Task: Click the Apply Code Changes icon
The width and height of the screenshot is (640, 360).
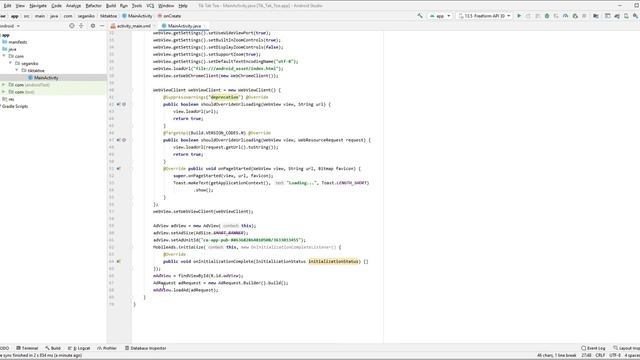Action: point(538,16)
